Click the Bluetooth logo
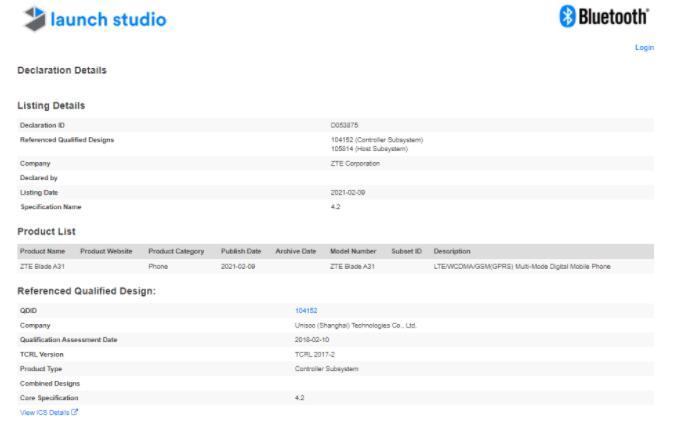673x428 pixels. pyautogui.click(x=604, y=17)
